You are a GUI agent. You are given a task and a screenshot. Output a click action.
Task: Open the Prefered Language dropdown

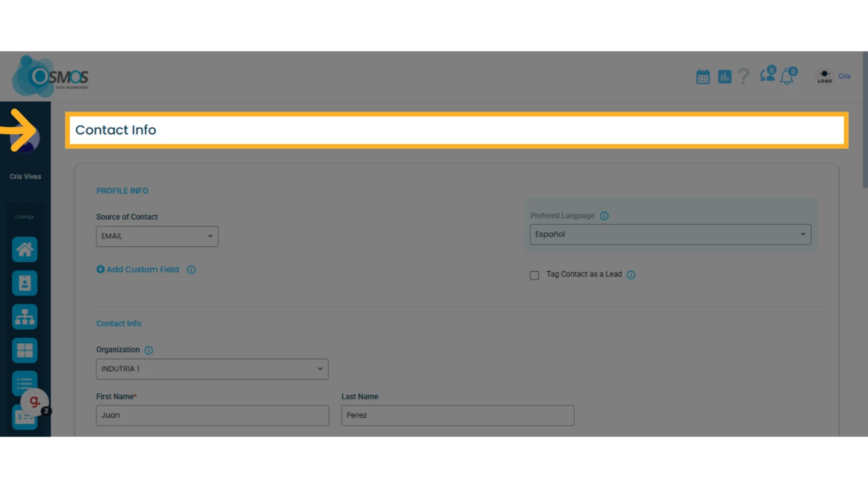670,234
